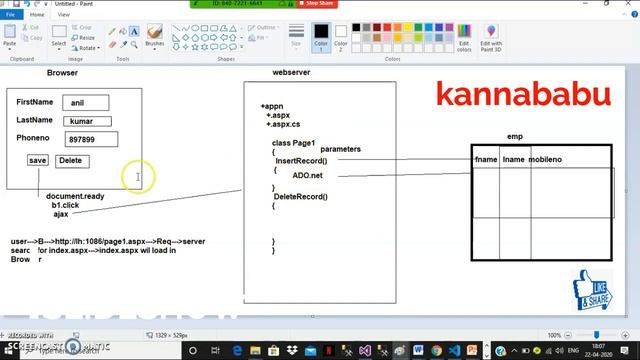Viewport: 640px width, 360px height.
Task: Choose the Hexagon shape
Action: pyautogui.click(x=204, y=38)
